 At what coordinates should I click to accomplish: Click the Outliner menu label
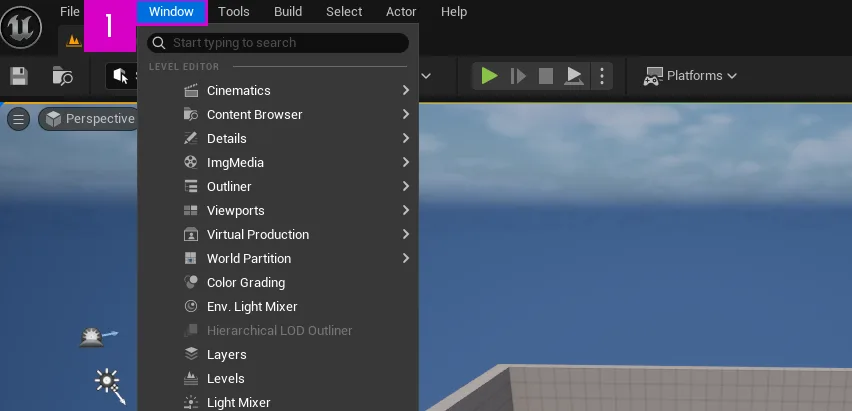tap(229, 186)
